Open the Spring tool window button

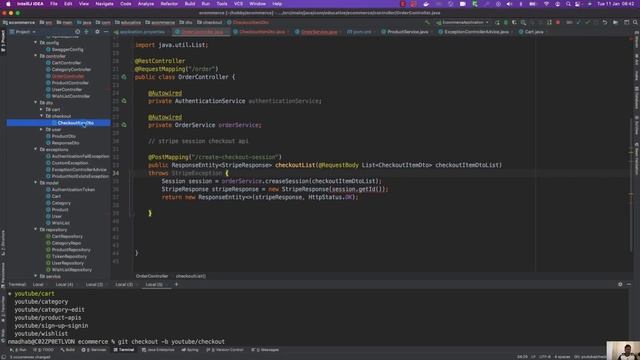pos(190,350)
